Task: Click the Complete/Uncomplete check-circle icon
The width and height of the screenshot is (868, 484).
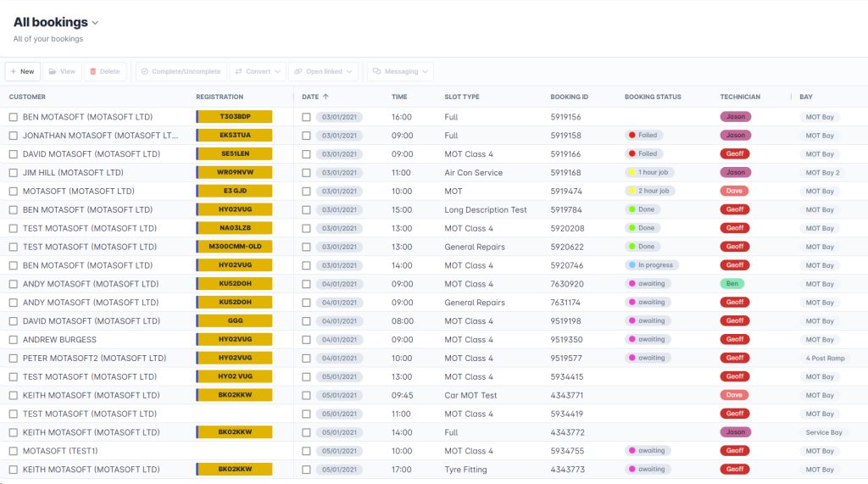Action: [144, 72]
